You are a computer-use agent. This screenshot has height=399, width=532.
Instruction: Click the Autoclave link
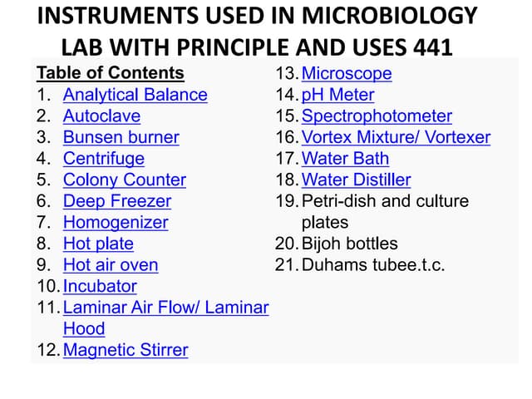[x=101, y=116]
